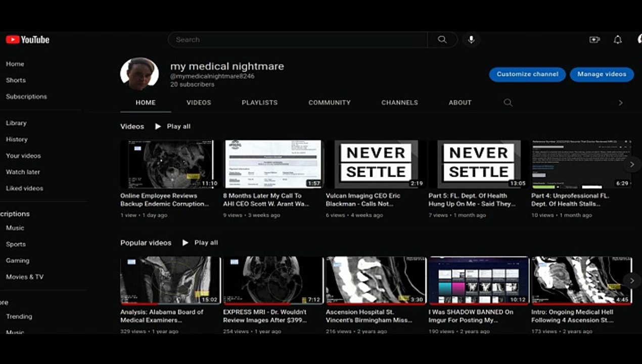Image resolution: width=642 pixels, height=364 pixels.
Task: Click title 'EXPRESS MRI - Dr. Wouldn't Review Images'
Action: click(x=265, y=316)
